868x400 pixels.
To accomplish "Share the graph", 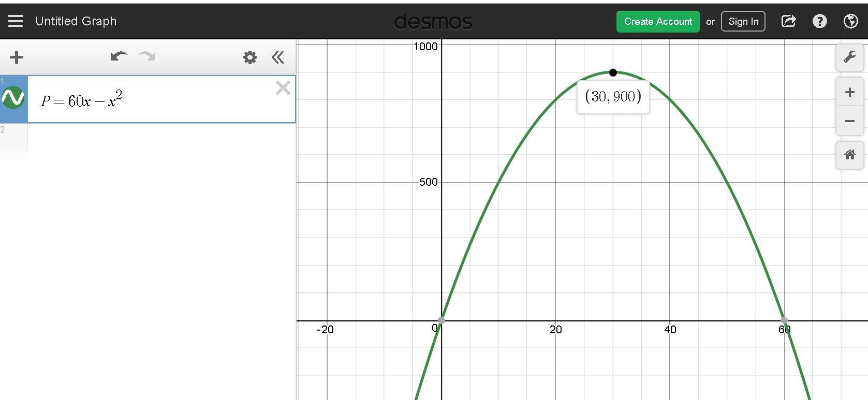I will click(788, 21).
